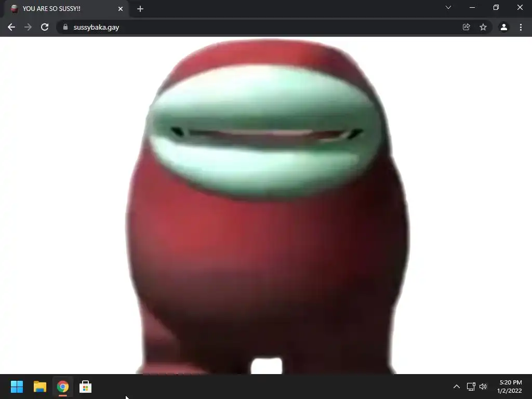
Task: Launch Microsoft Store from the taskbar
Action: [86, 387]
